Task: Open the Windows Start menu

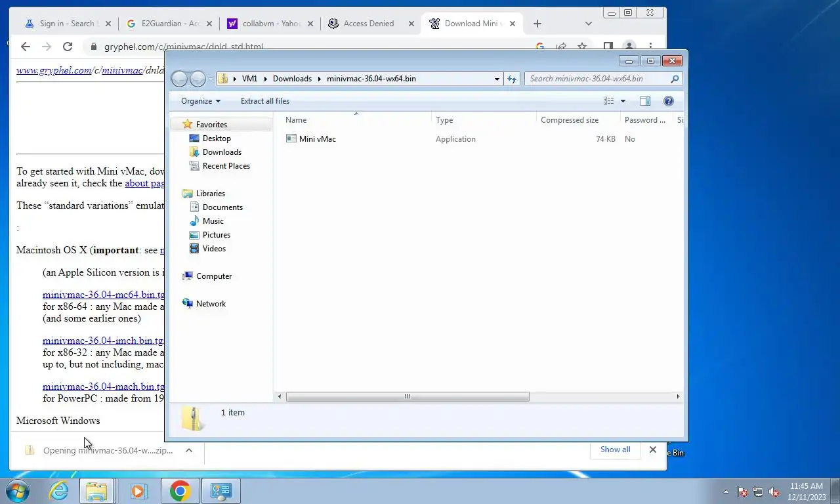Action: (16, 491)
